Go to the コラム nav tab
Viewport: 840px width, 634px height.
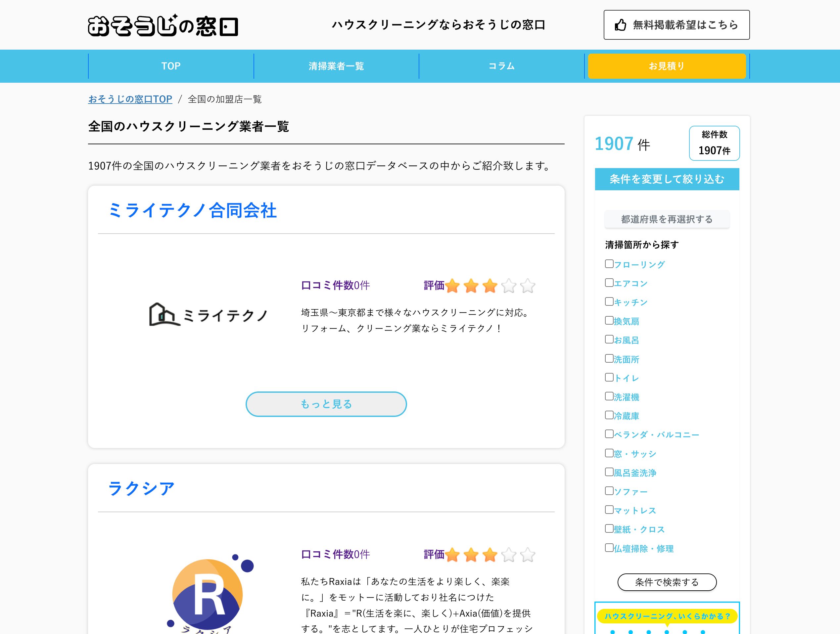[501, 66]
